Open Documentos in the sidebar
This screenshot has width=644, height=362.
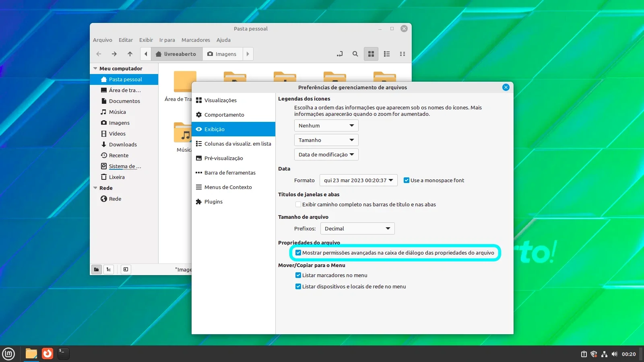(124, 101)
